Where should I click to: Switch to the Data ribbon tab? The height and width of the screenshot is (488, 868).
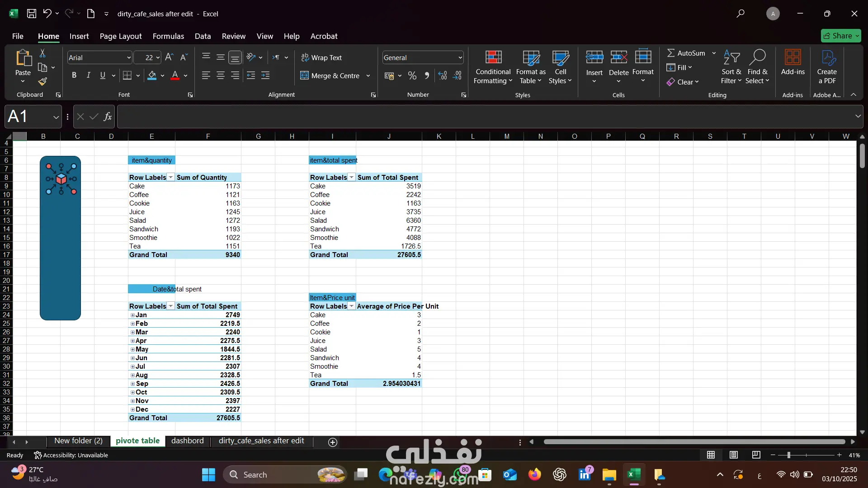(203, 36)
